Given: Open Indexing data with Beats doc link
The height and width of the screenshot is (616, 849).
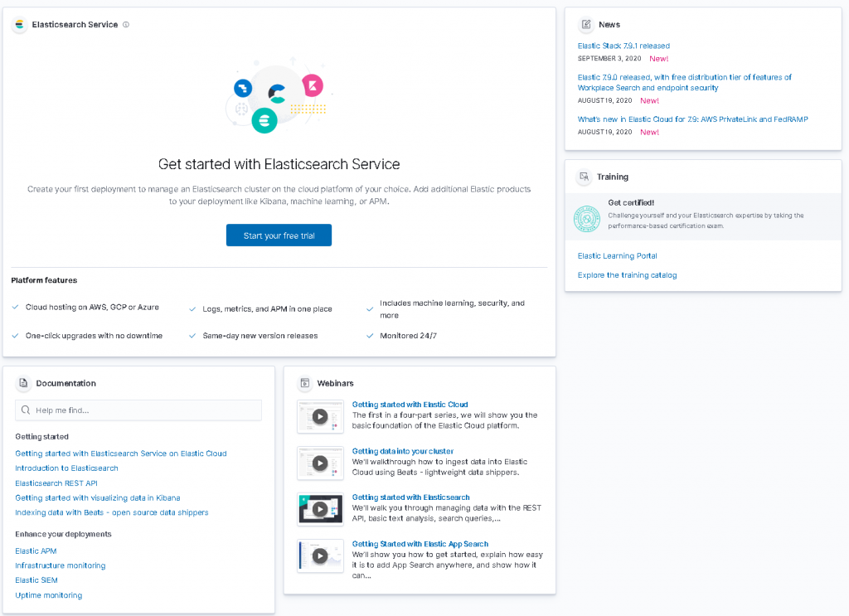Looking at the screenshot, I should coord(112,512).
